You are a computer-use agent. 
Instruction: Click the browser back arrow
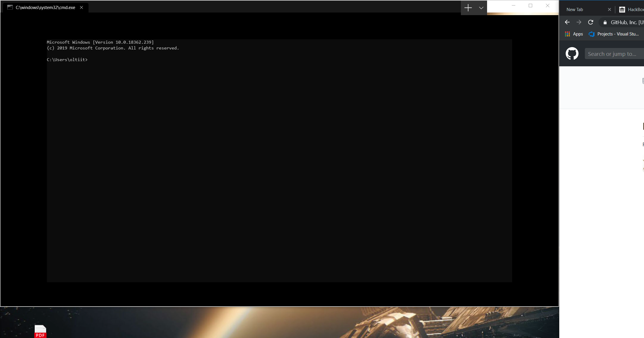[x=567, y=22]
